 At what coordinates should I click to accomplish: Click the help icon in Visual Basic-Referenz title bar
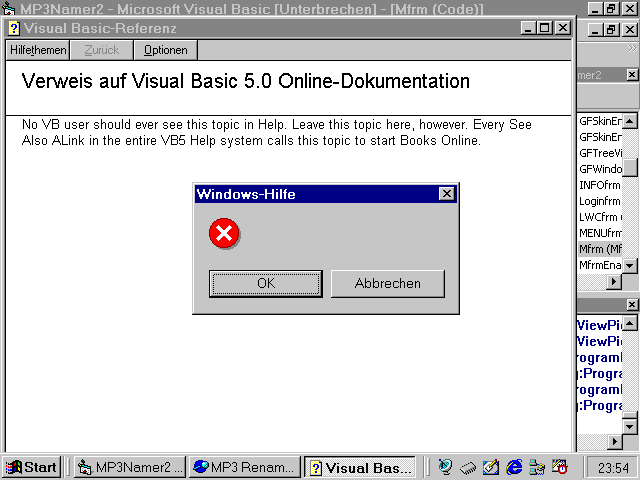pos(14,28)
